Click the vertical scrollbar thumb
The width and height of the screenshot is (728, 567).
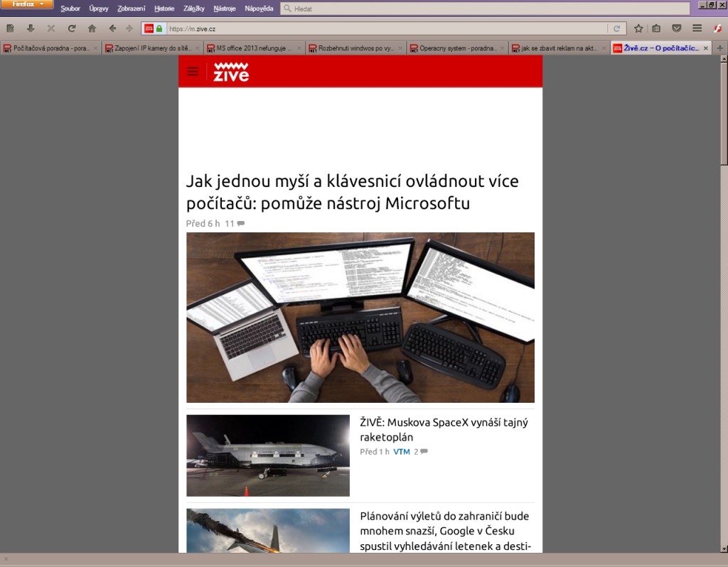(724, 114)
